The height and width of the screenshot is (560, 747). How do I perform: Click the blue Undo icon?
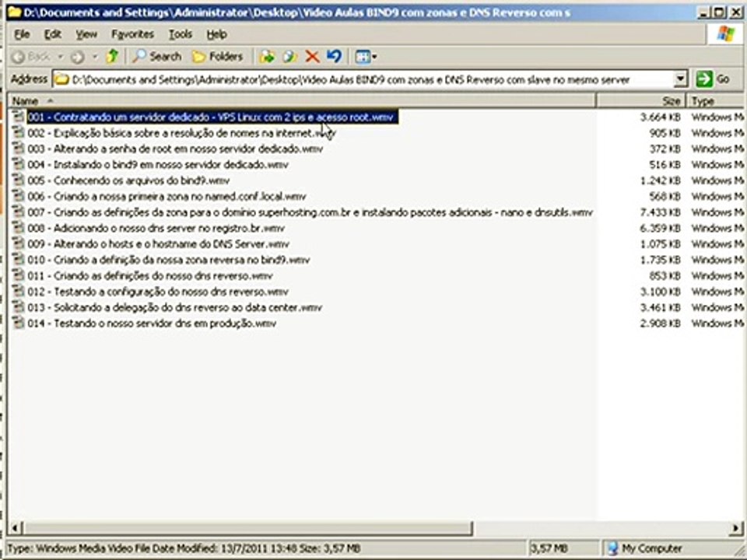(334, 57)
